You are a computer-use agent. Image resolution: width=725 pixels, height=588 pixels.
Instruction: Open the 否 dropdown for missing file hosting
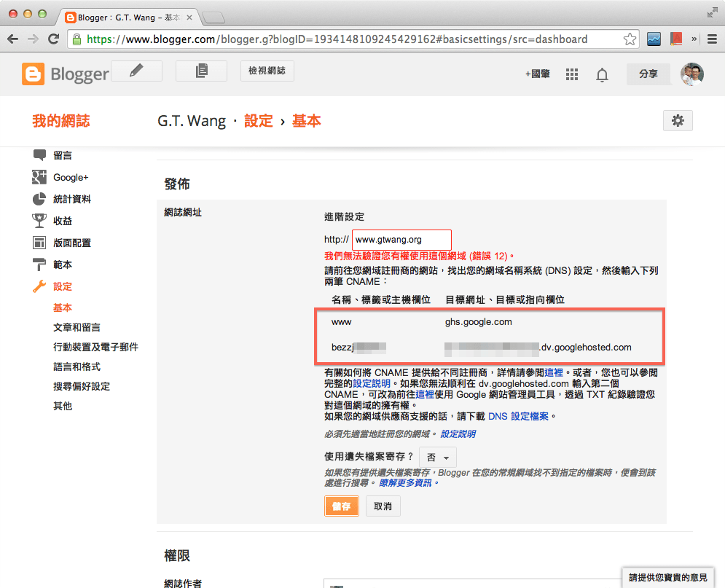coord(437,457)
